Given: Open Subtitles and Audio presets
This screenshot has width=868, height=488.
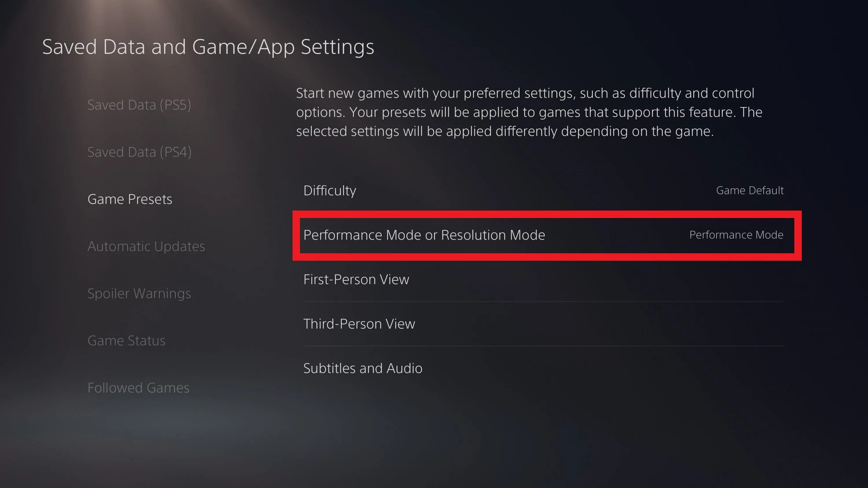Looking at the screenshot, I should click(543, 368).
